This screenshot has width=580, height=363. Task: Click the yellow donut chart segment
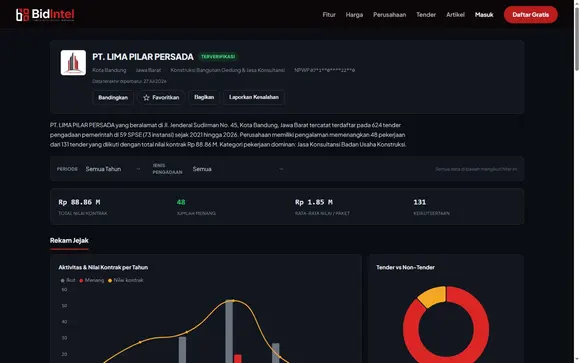click(x=433, y=296)
